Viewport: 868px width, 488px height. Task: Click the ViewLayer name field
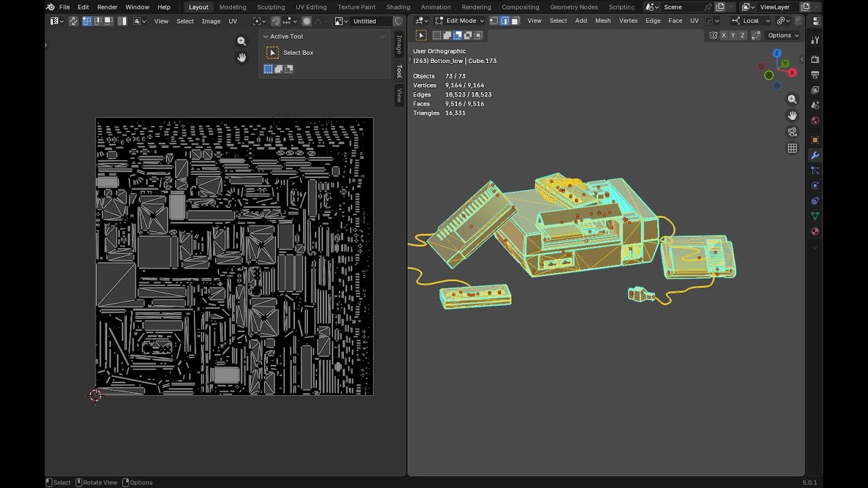coord(778,7)
